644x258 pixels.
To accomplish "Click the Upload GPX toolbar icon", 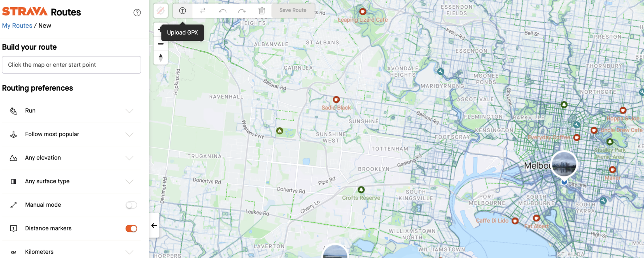I will 183,11.
